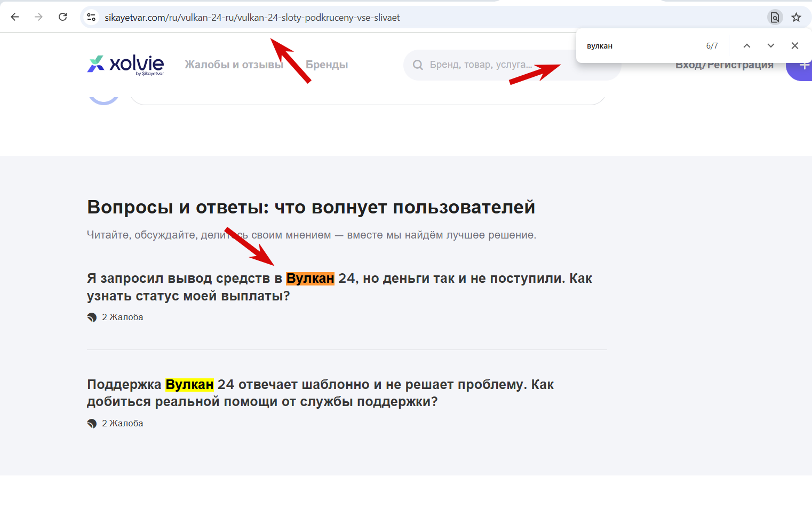This screenshot has width=812, height=508.
Task: Jump to previous find match arrow
Action: (747, 46)
